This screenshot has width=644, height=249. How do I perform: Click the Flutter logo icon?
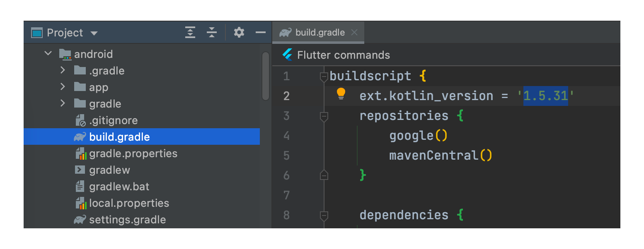287,55
